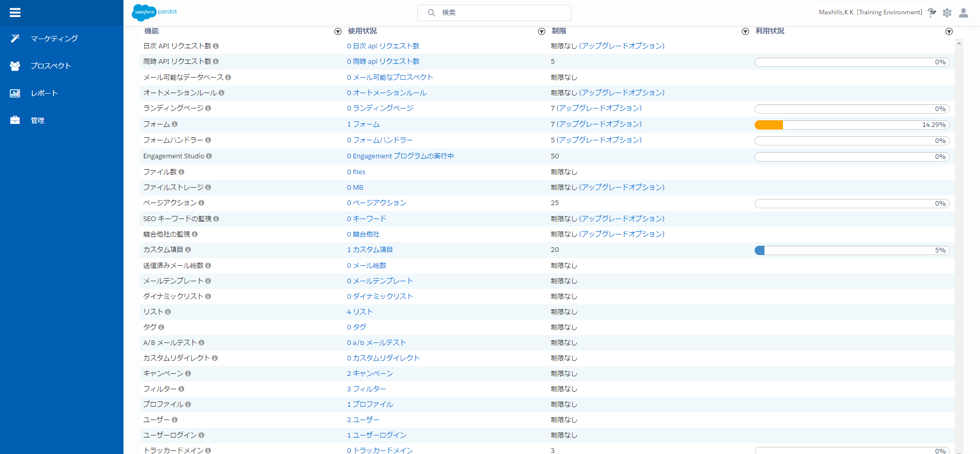Click the Salesforce Pardot logo
980x454 pixels.
pyautogui.click(x=154, y=12)
